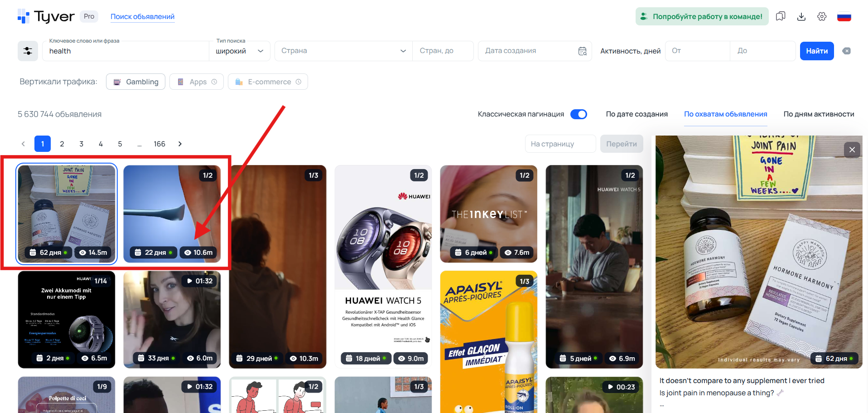The height and width of the screenshot is (413, 868).
Task: Close the ad preview panel
Action: click(x=852, y=150)
